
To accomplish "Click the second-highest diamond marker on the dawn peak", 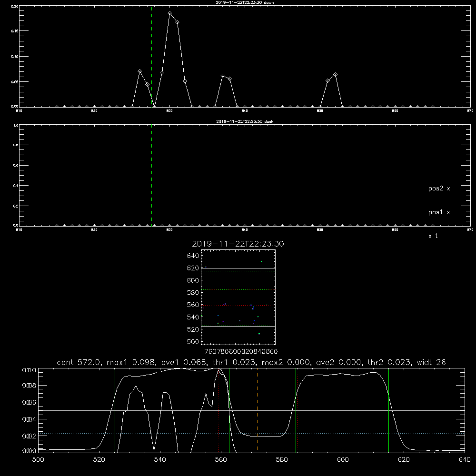I will click(x=177, y=22).
